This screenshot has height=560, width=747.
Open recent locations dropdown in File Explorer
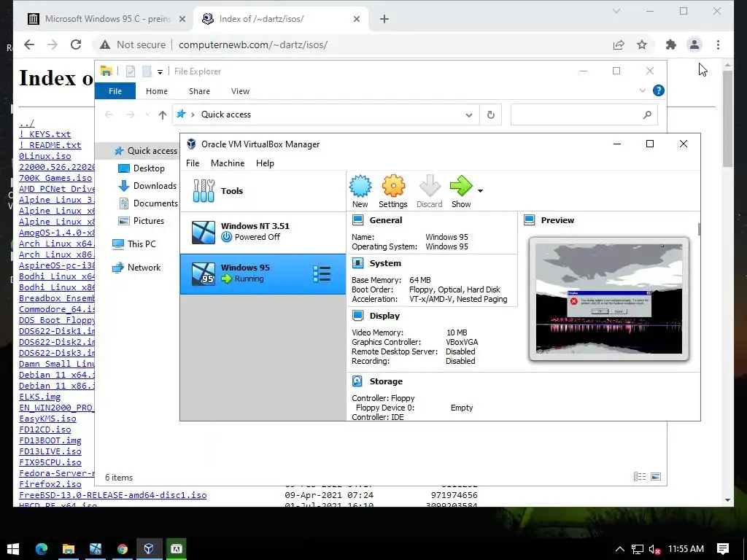147,114
